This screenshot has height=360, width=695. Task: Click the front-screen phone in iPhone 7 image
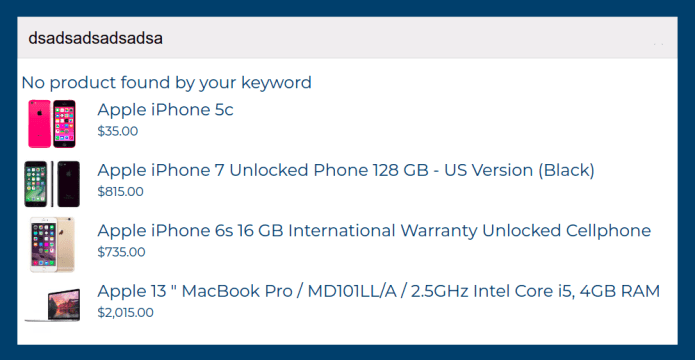(35, 184)
